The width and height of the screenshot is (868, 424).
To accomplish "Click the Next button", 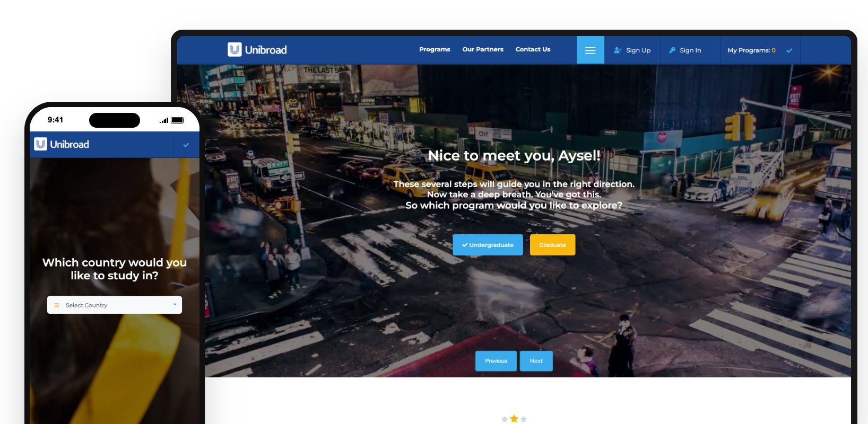I will [536, 361].
